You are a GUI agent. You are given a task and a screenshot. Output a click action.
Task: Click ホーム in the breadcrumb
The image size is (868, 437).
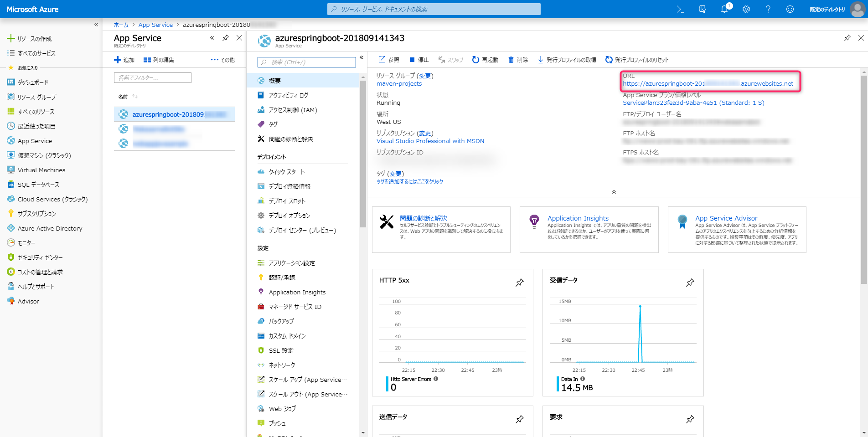coord(121,25)
